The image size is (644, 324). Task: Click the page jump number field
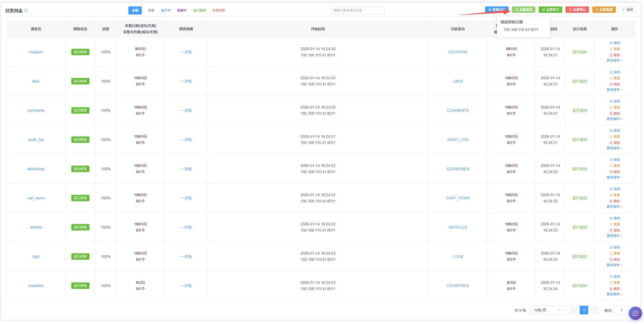tap(621, 310)
